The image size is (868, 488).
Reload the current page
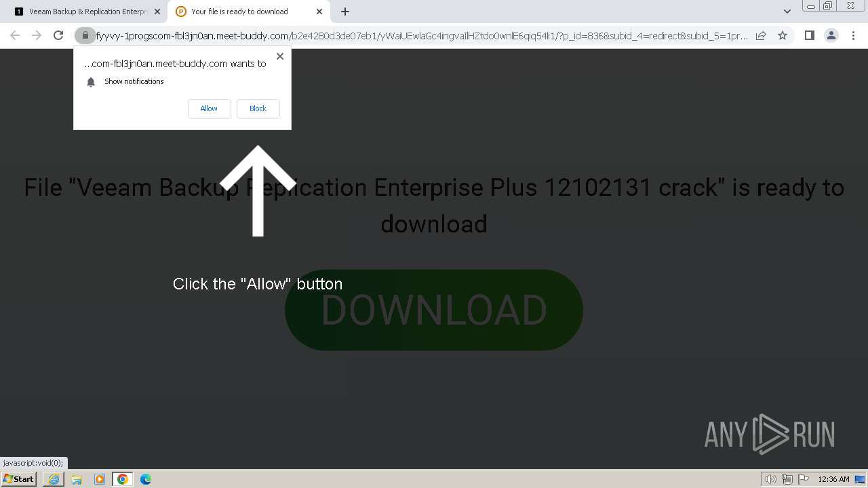[58, 35]
